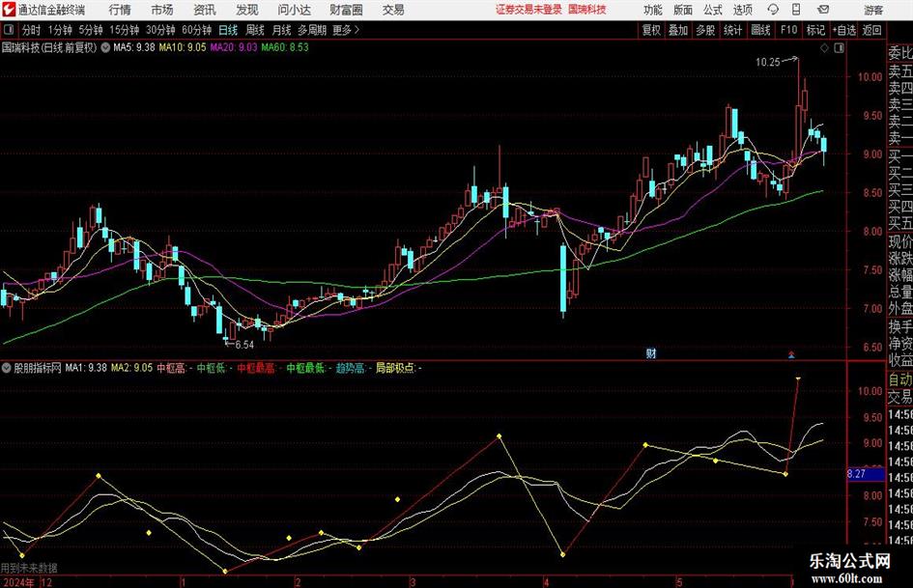
Task: Switch to 30分钟 period
Action: pyautogui.click(x=160, y=30)
